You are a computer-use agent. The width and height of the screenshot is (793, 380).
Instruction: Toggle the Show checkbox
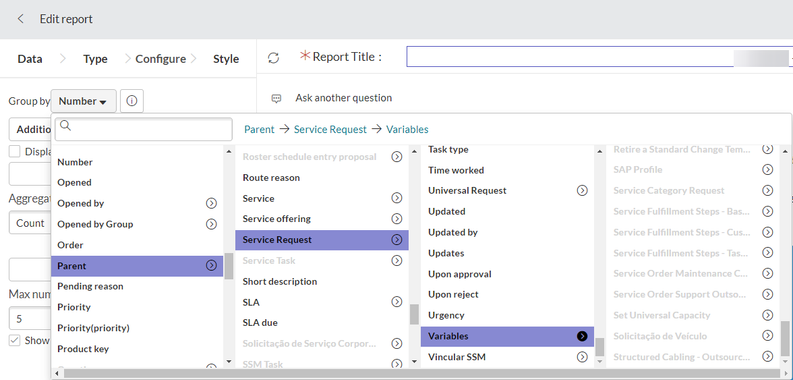point(15,341)
